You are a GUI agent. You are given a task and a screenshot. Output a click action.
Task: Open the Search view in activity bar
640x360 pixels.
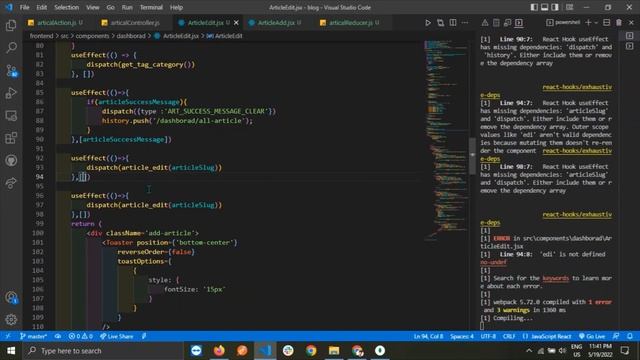[x=11, y=47]
